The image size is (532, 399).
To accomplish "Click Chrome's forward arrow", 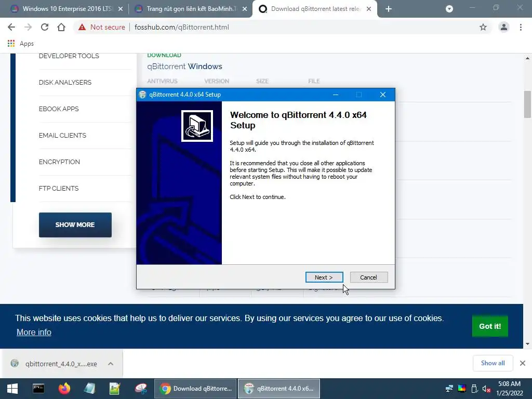I will (x=28, y=27).
